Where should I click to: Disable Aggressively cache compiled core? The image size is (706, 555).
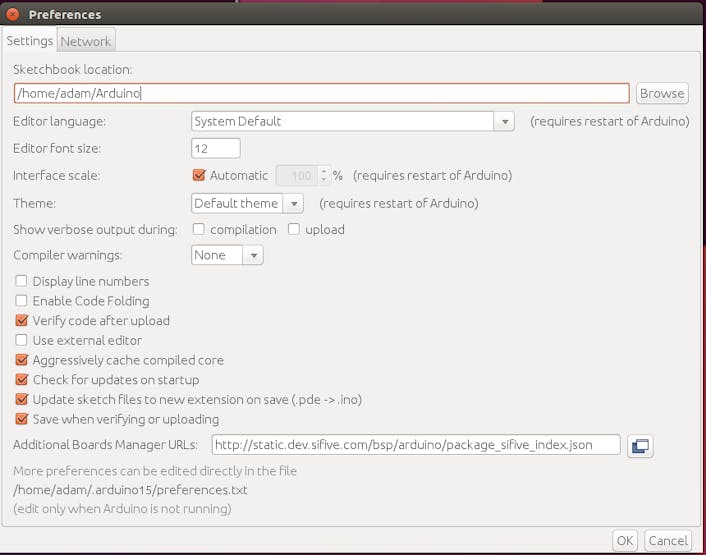click(21, 360)
